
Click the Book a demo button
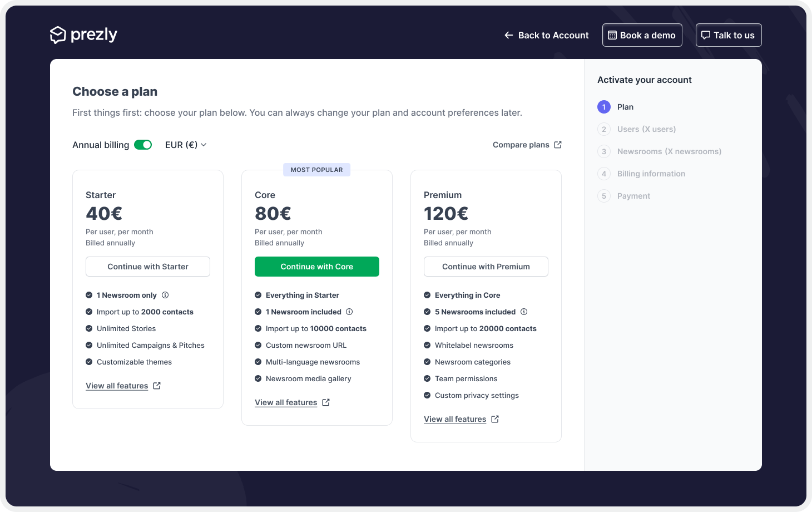[642, 35]
